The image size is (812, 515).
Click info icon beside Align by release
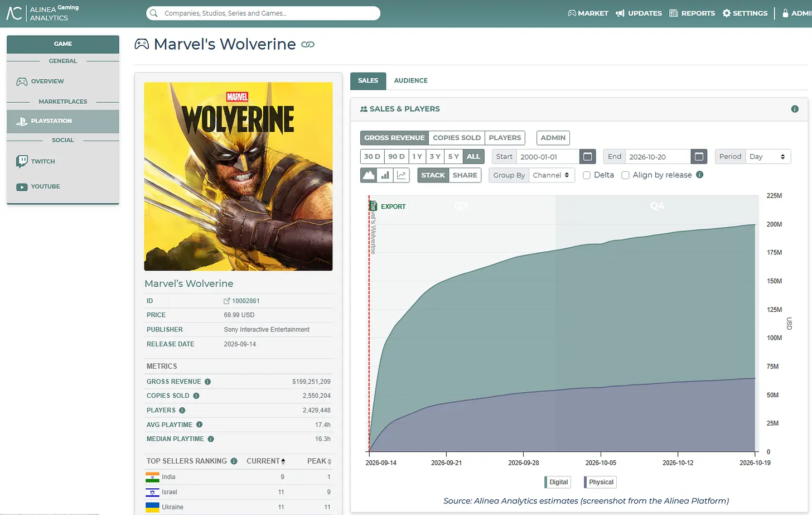[700, 175]
